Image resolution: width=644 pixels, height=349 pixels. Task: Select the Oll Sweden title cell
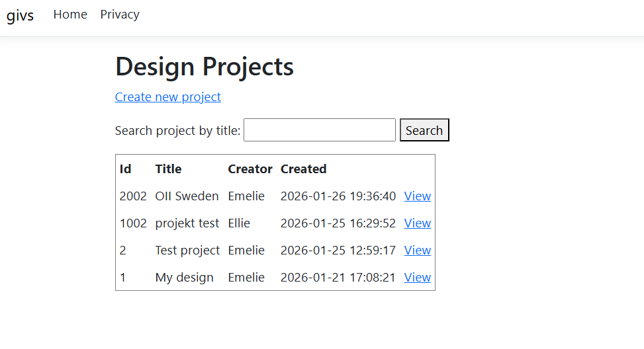[x=187, y=196]
